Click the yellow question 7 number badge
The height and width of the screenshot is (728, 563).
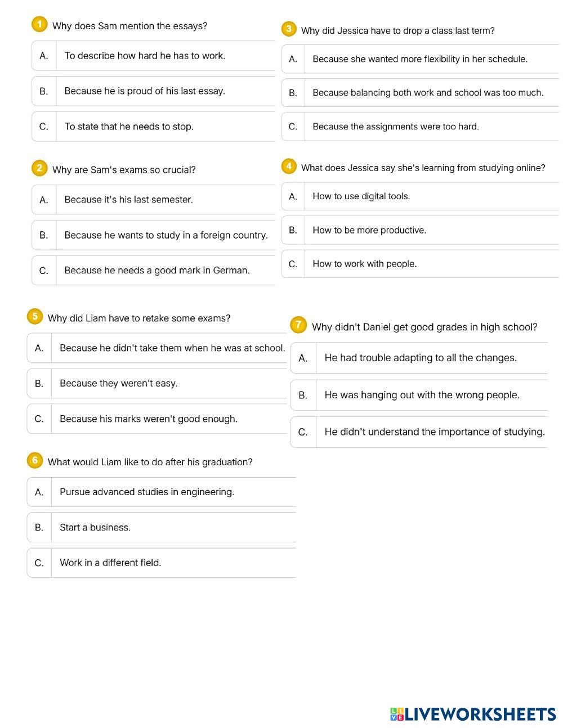click(x=298, y=325)
